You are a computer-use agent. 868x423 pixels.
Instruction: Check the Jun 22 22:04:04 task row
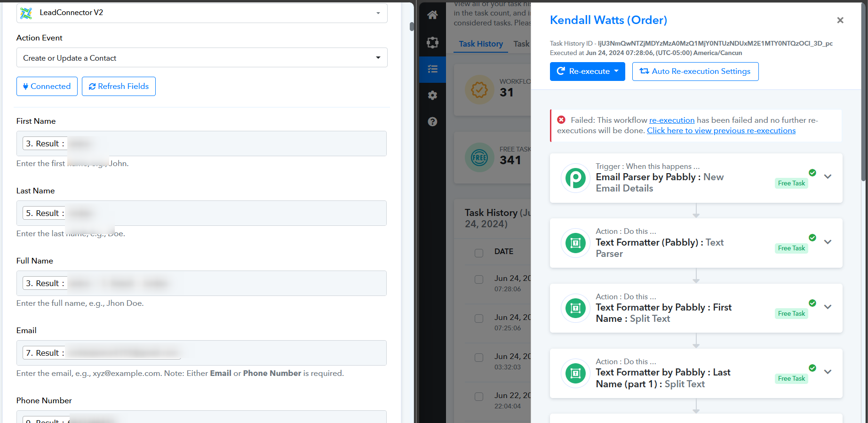click(x=479, y=397)
